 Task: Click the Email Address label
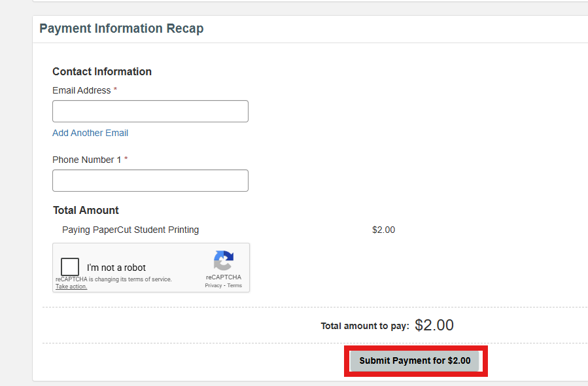(81, 90)
